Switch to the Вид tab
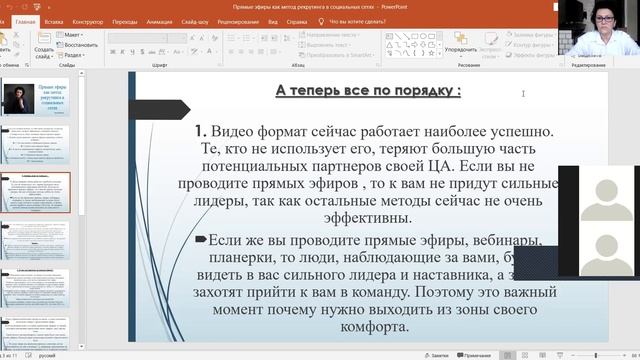The width and height of the screenshot is (640, 360). coord(273,22)
